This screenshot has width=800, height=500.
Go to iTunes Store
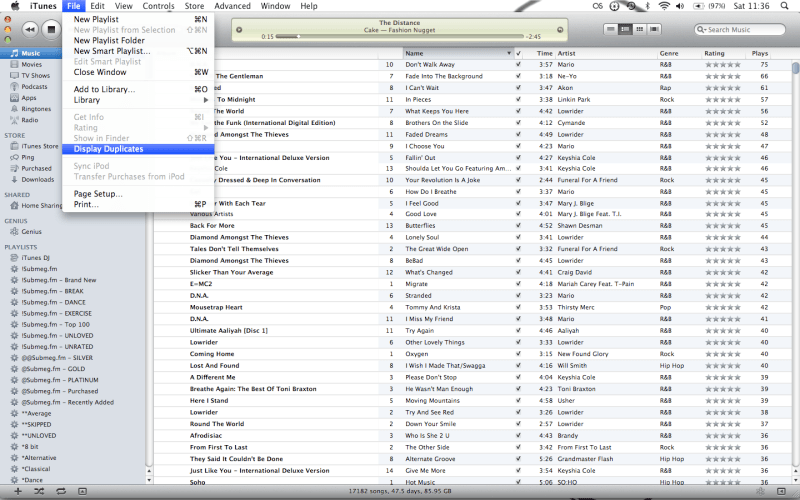click(40, 146)
